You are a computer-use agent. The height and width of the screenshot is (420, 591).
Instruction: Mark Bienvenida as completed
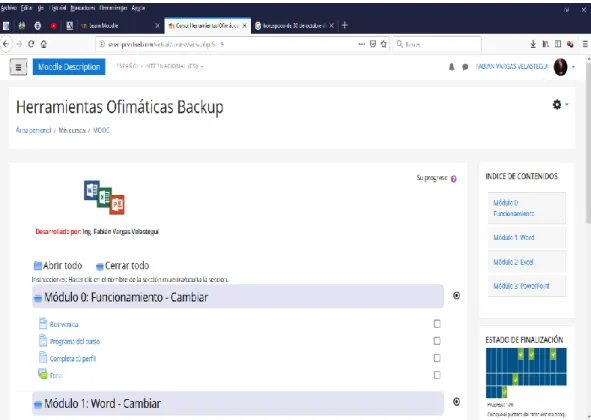[x=437, y=324]
